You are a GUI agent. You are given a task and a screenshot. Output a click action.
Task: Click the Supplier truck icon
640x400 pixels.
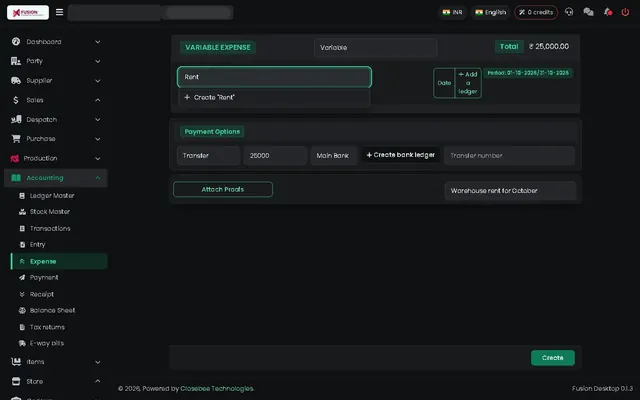click(16, 80)
